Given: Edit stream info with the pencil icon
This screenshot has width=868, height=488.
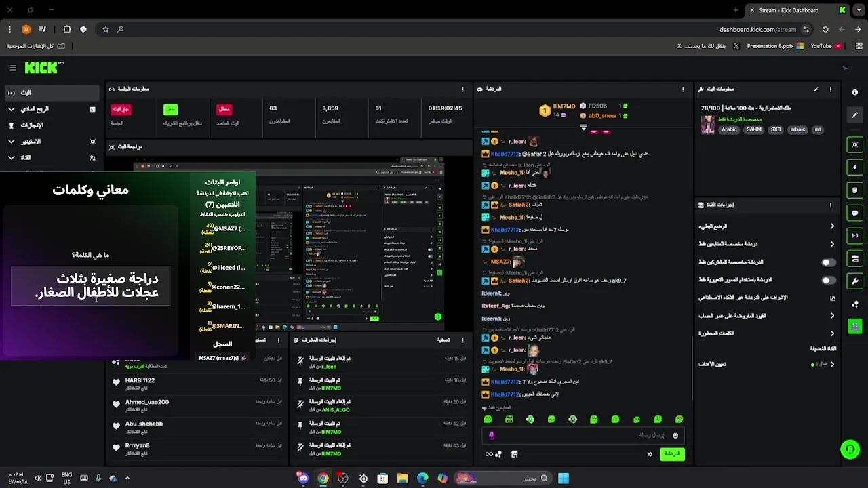Looking at the screenshot, I should [x=816, y=89].
